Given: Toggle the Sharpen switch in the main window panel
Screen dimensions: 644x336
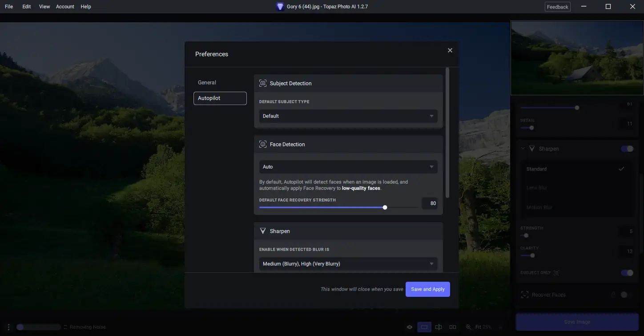Looking at the screenshot, I should click(627, 149).
